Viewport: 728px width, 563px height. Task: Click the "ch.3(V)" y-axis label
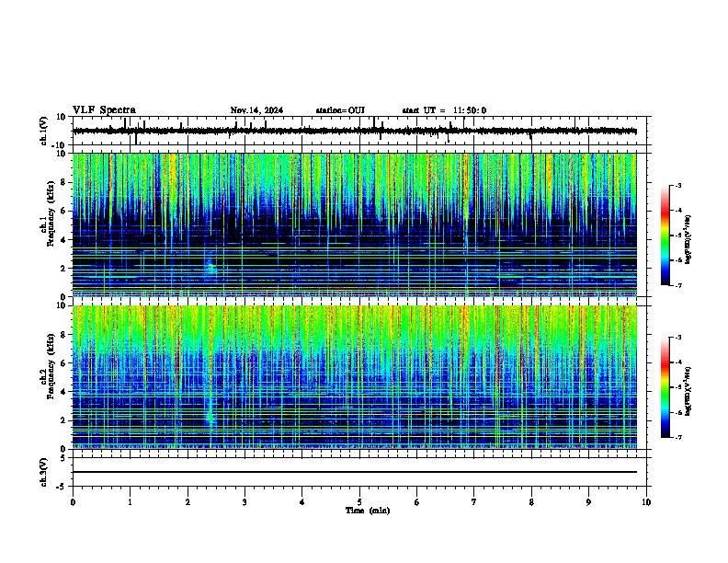coord(44,472)
